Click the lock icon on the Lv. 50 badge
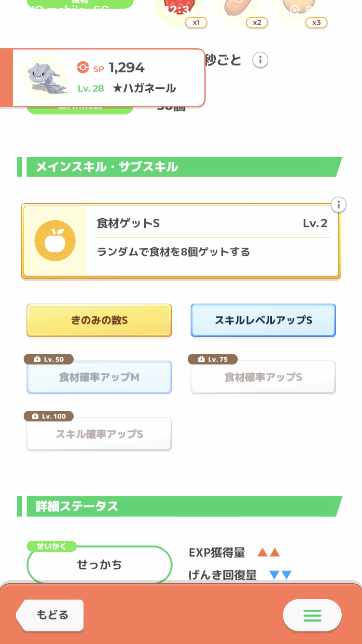The width and height of the screenshot is (362, 644). tap(37, 359)
